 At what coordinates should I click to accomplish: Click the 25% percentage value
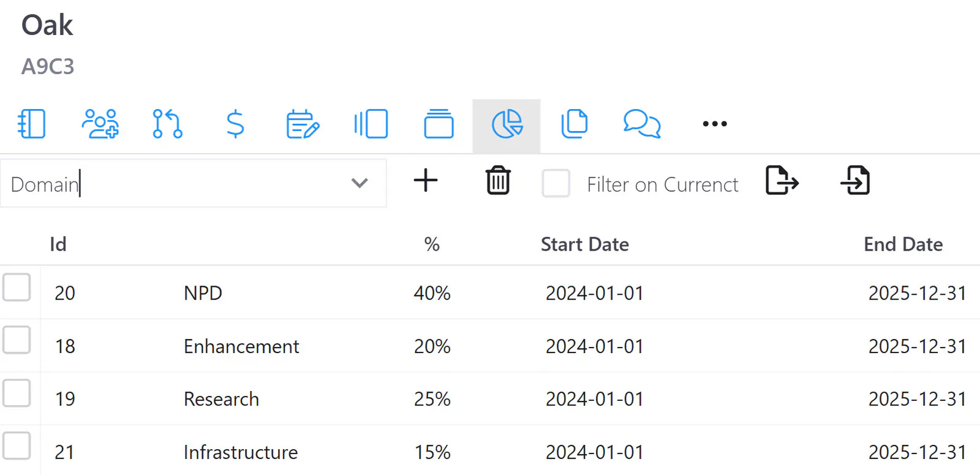tap(432, 399)
